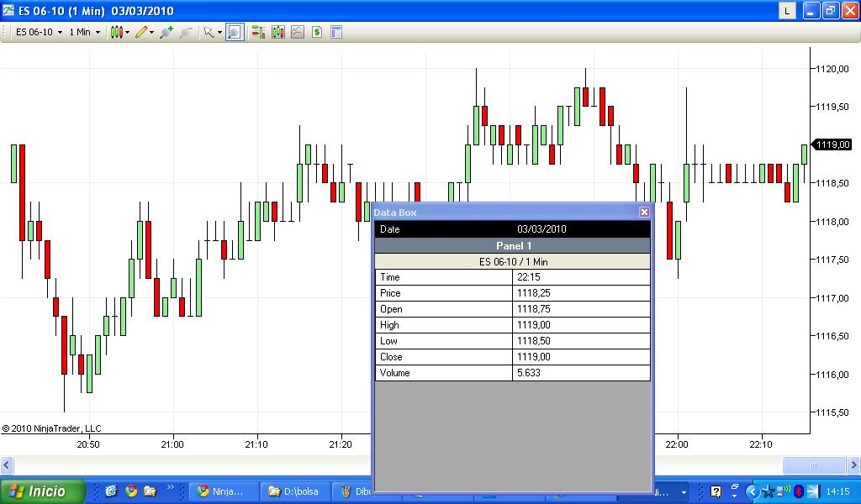Viewport: 861px width, 504px height.
Task: Select the yellow pencil drawing tool
Action: (x=141, y=33)
